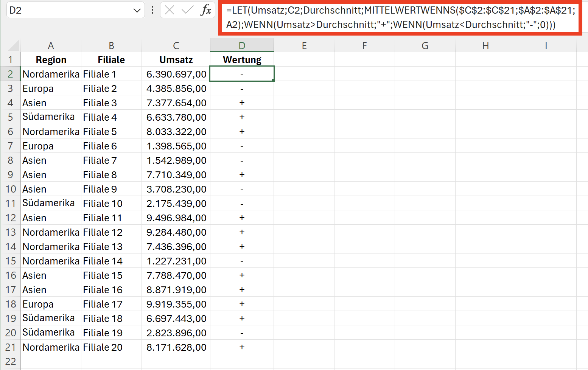The height and width of the screenshot is (370, 588).
Task: Click the Umsatz header cell
Action: (176, 59)
